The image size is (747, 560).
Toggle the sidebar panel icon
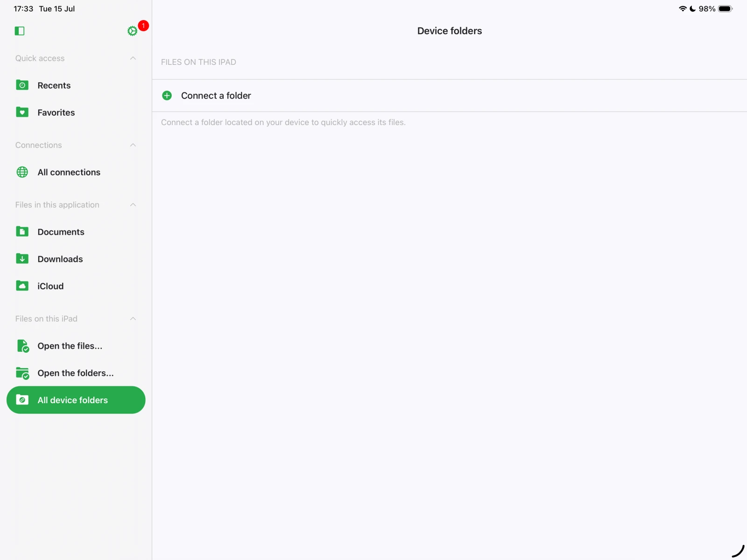click(20, 31)
